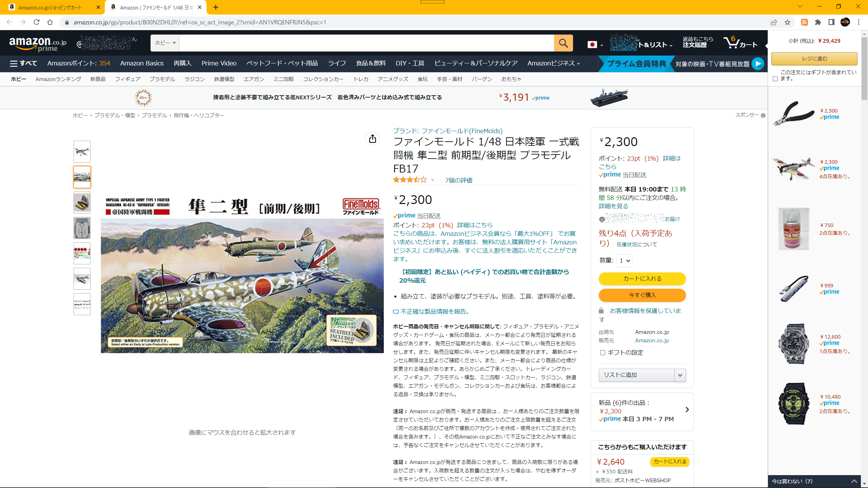The height and width of the screenshot is (488, 868).
Task: Select the first product thumbnail
Action: pyautogui.click(x=82, y=151)
